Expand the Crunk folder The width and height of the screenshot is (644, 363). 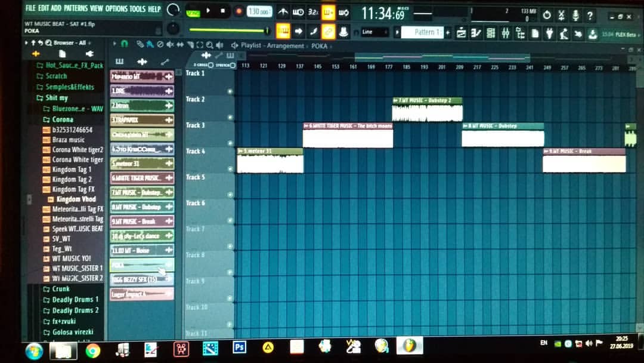[x=56, y=289]
